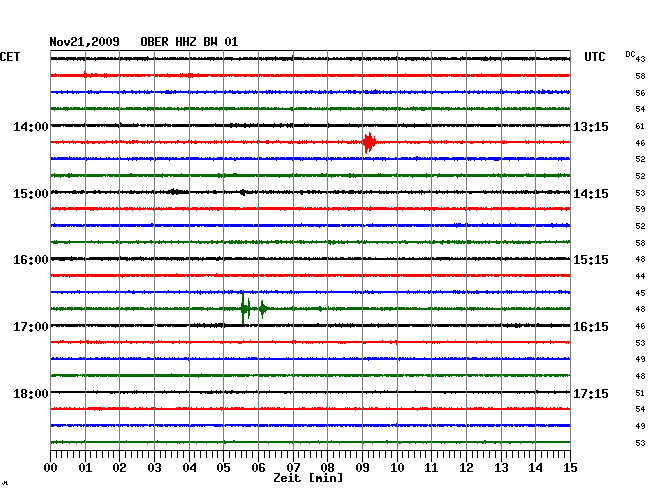This screenshot has width=650, height=494.
Task: Click the DC value 61
Action: [x=640, y=126]
